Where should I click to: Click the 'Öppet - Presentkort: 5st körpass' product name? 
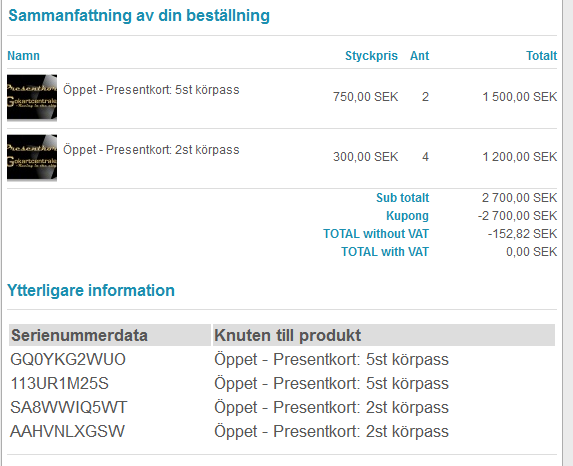click(x=151, y=90)
